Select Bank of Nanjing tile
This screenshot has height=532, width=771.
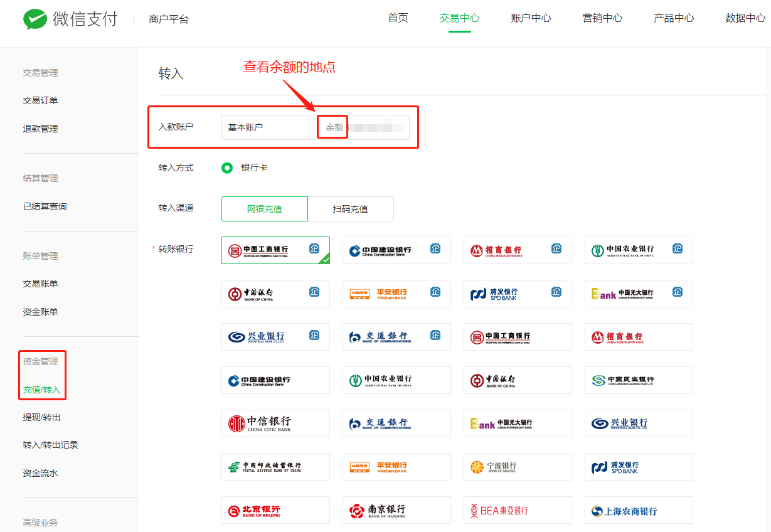(396, 510)
